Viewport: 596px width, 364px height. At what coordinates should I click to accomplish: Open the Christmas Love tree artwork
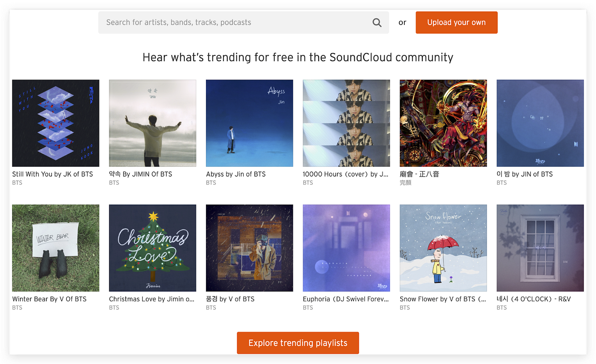[153, 248]
